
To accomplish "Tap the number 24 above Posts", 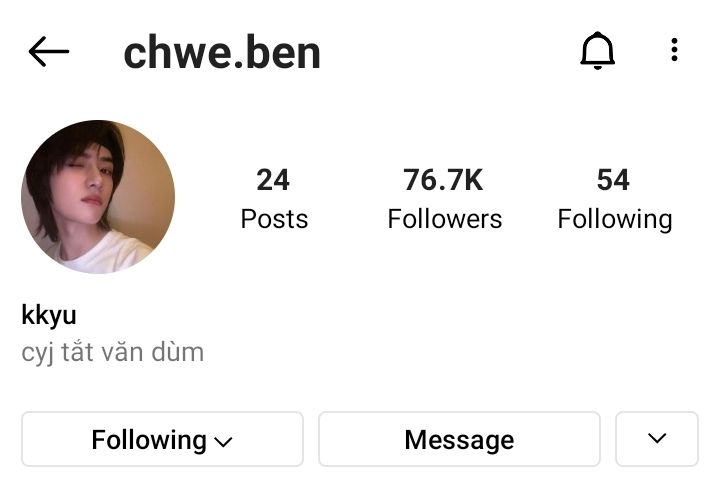I will (x=273, y=180).
